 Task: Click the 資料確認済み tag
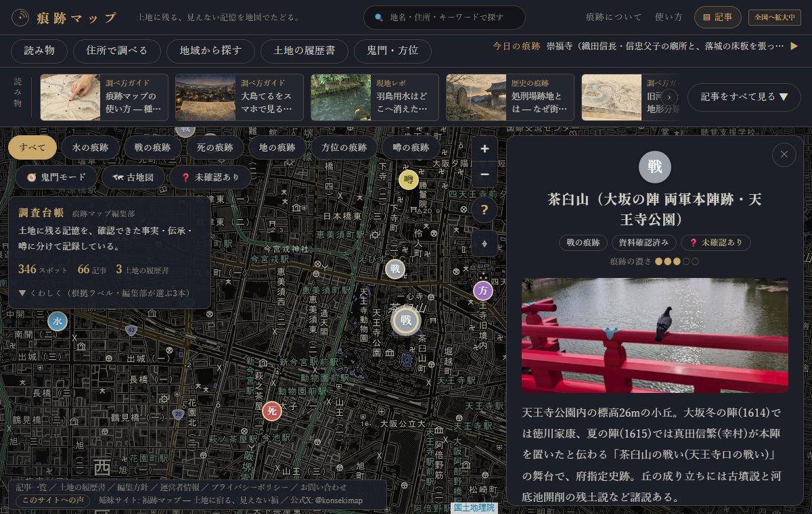(644, 242)
